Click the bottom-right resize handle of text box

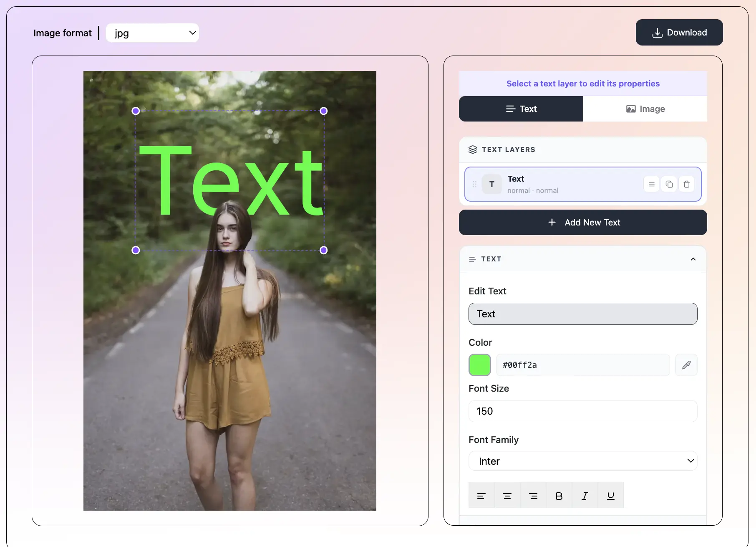point(324,250)
